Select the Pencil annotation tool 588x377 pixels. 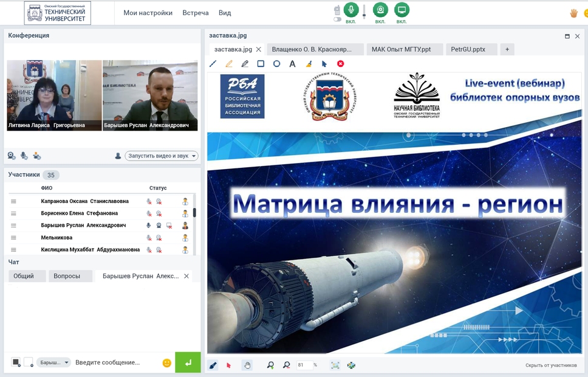click(x=229, y=63)
